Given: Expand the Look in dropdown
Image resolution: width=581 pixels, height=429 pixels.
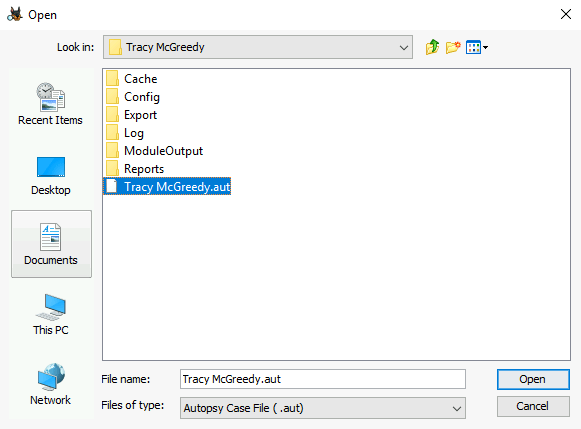Looking at the screenshot, I should (404, 47).
